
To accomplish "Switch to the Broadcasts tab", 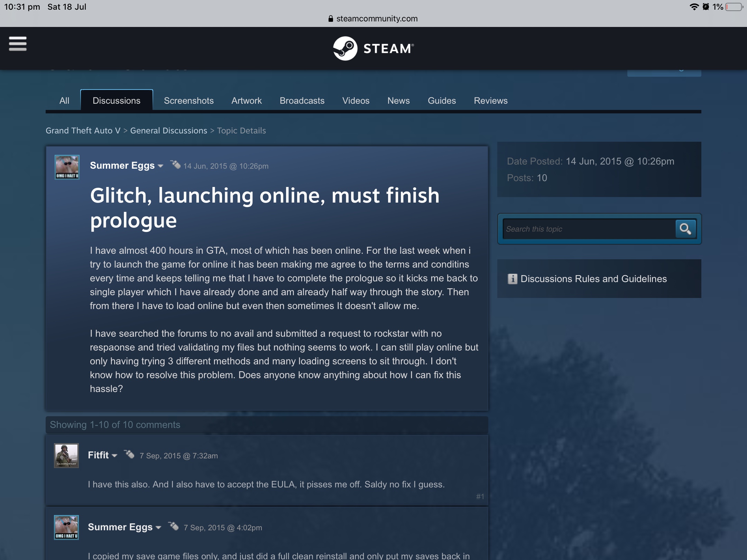I will tap(302, 101).
